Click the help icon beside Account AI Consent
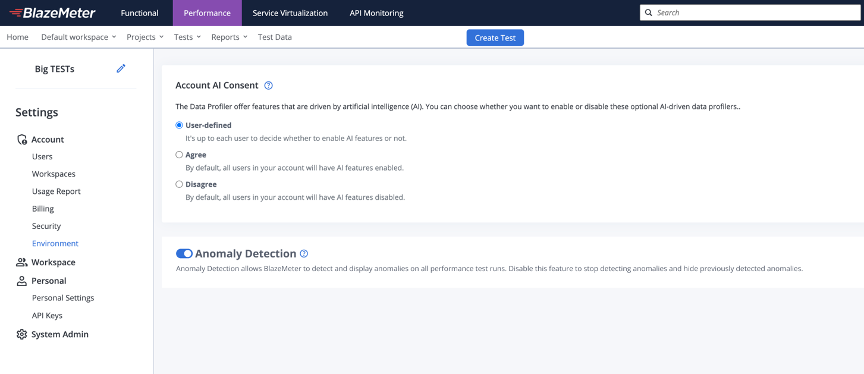Viewport: 864px width, 374px height. 268,85
